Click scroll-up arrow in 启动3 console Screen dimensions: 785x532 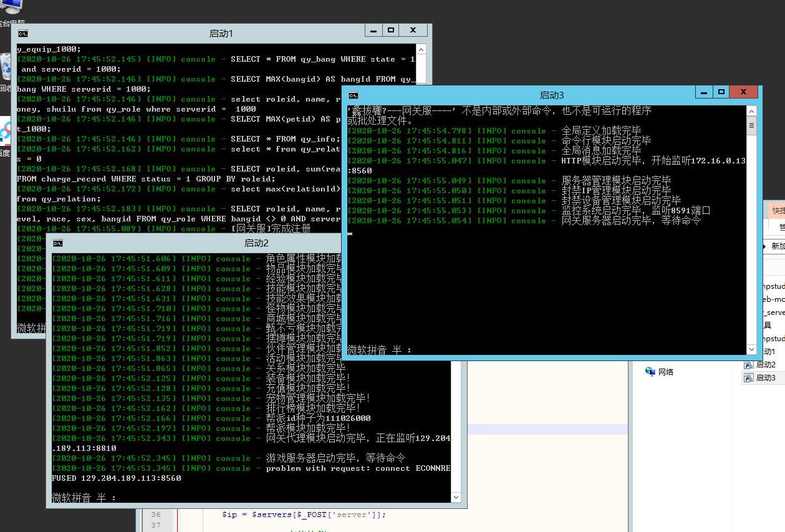751,110
